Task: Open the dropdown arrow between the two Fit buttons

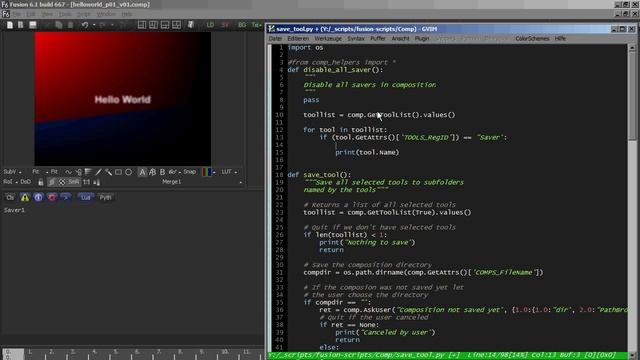Action: pos(47,172)
